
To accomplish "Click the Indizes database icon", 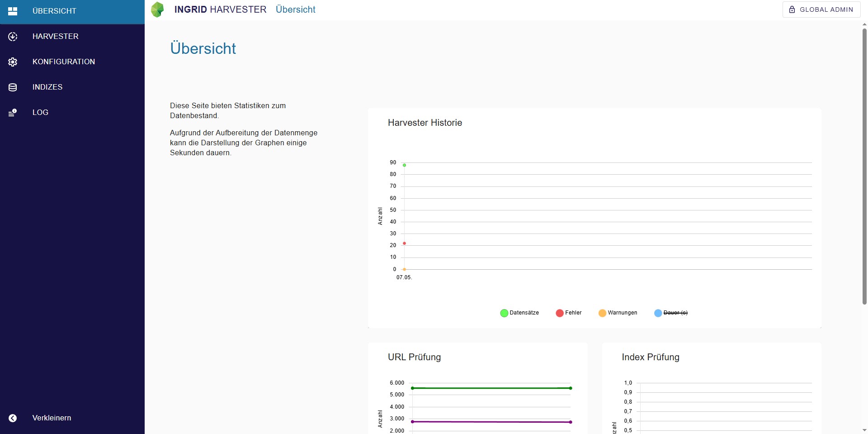I will pos(13,87).
